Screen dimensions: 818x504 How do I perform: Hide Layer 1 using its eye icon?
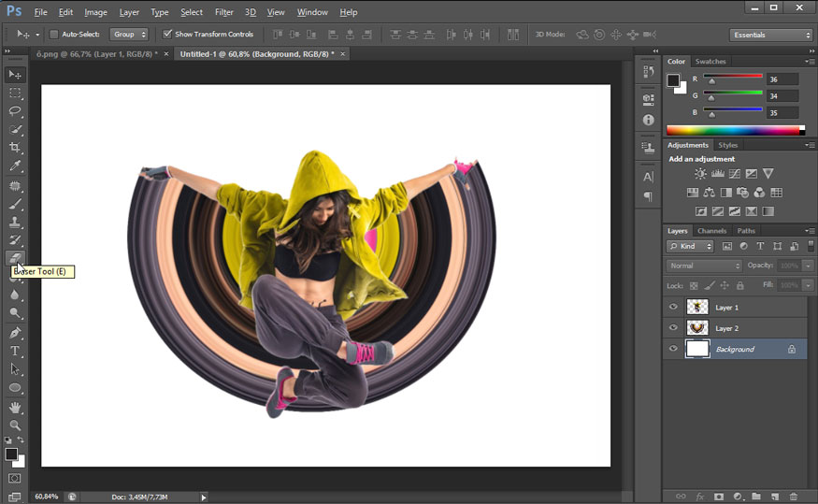point(673,307)
